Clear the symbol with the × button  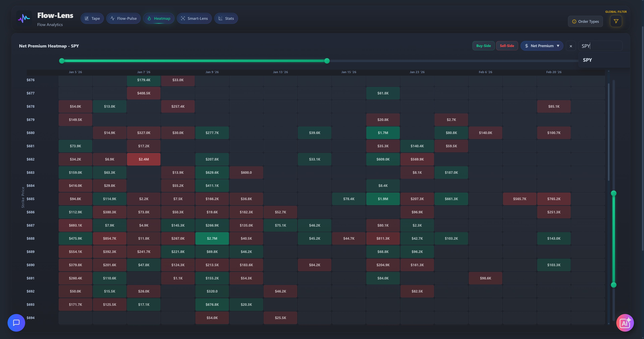571,46
